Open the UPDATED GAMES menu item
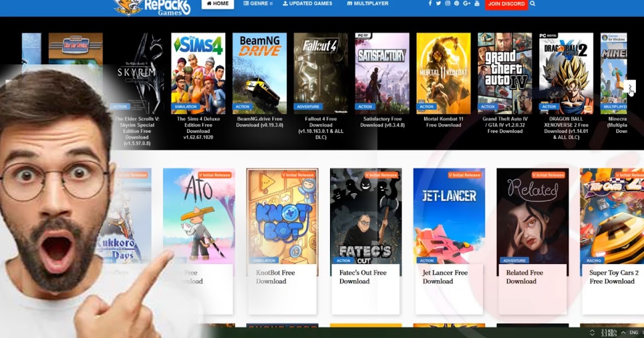The width and height of the screenshot is (644, 338). click(x=308, y=3)
